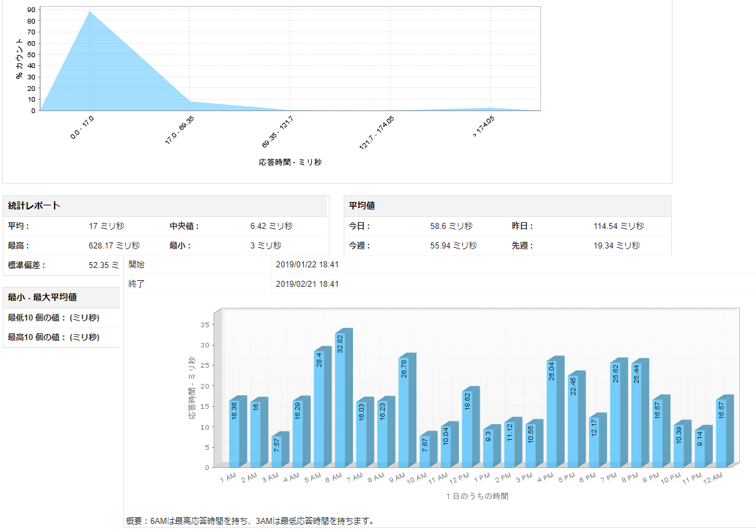Click the peak of the area chart
Viewport: 756px width, 532px height.
point(90,12)
